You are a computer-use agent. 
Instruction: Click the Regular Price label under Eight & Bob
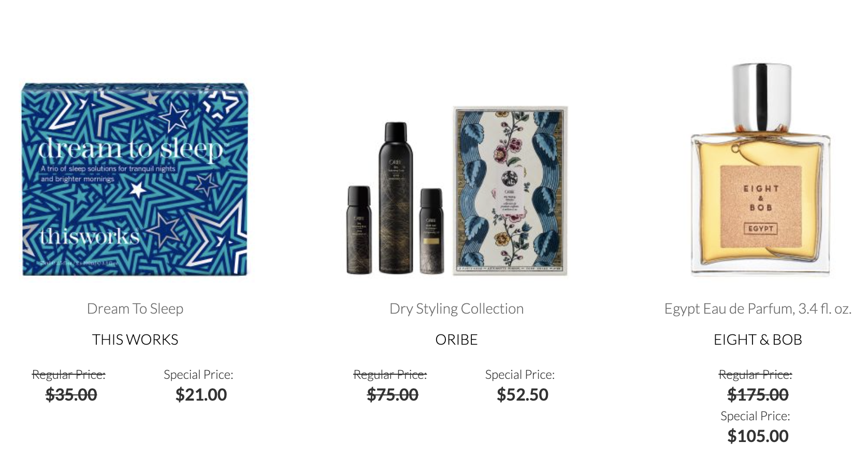755,374
